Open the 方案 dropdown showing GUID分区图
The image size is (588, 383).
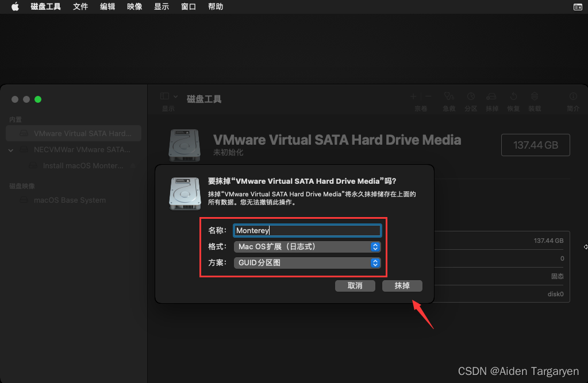(307, 263)
